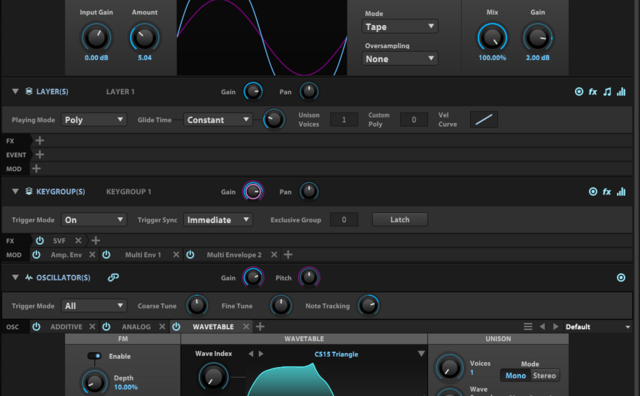Open Oscillator Trigger Mode dropdown showing All

[94, 306]
